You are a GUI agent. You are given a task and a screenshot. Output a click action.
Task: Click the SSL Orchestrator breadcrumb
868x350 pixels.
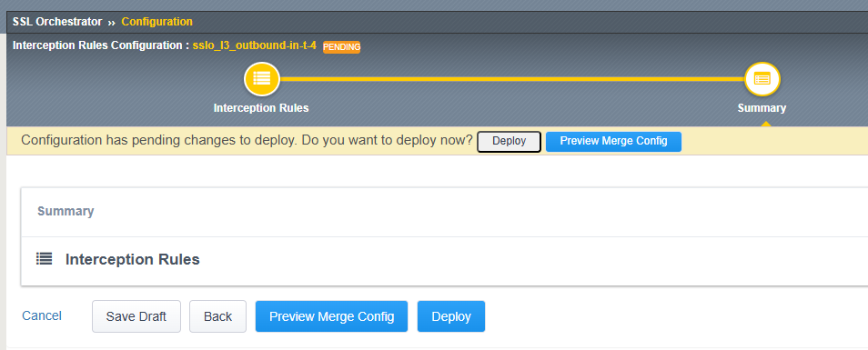click(x=57, y=22)
